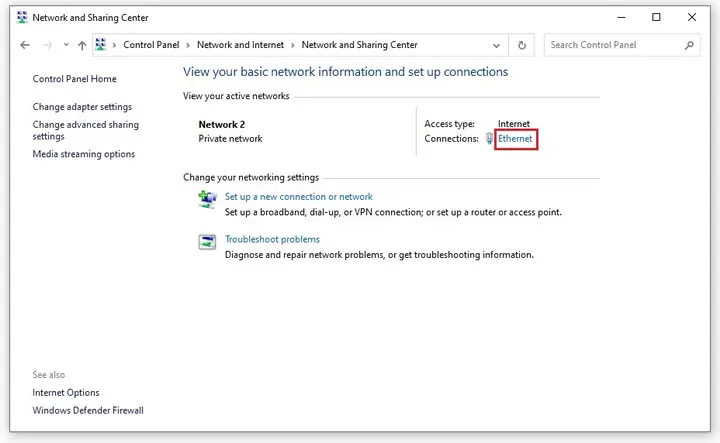This screenshot has height=443, width=720.
Task: Click the Ethernet connection link
Action: tap(515, 139)
